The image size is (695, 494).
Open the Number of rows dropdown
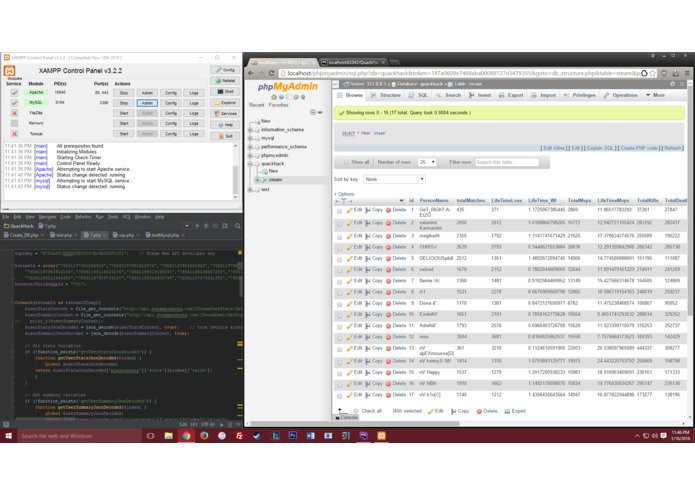[x=427, y=162]
